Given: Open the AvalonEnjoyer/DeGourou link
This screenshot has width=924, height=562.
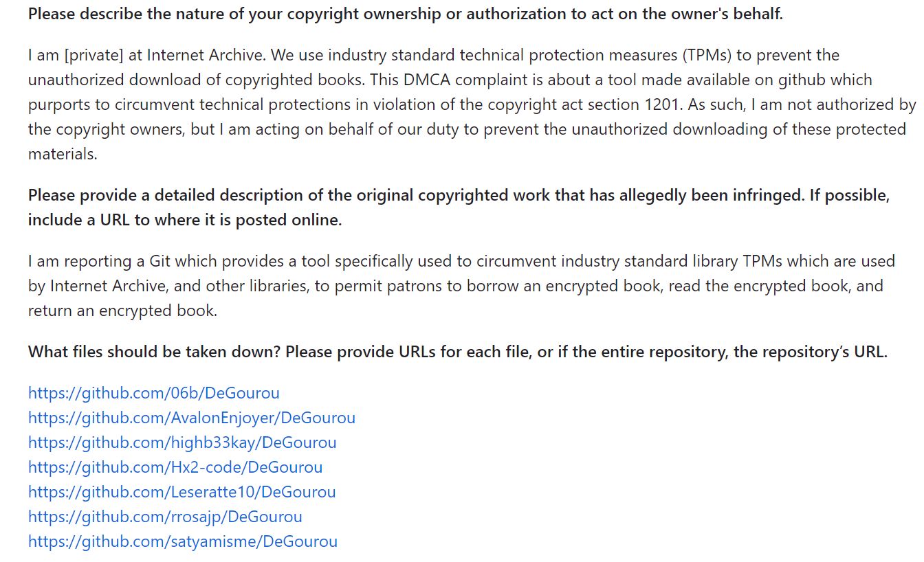Looking at the screenshot, I should click(192, 418).
